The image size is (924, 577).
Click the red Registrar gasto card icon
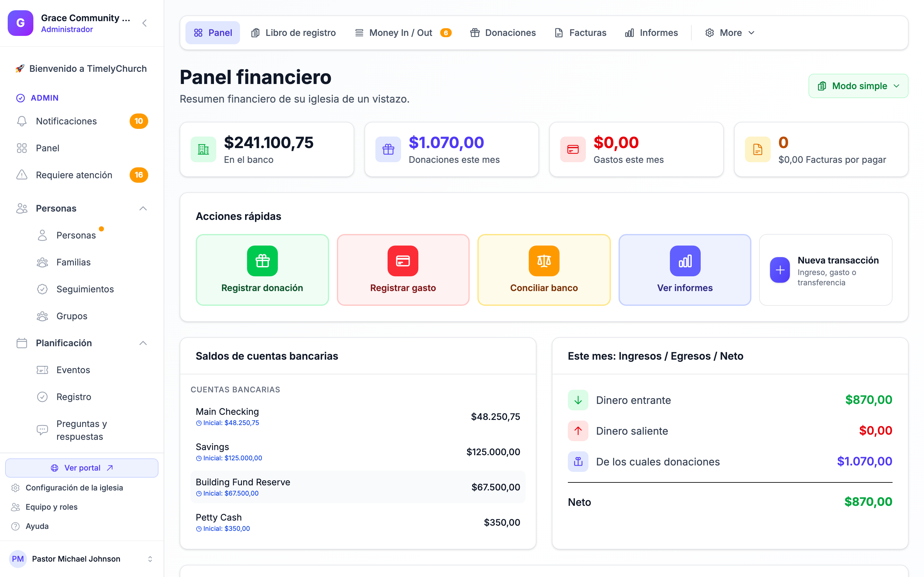[403, 261]
